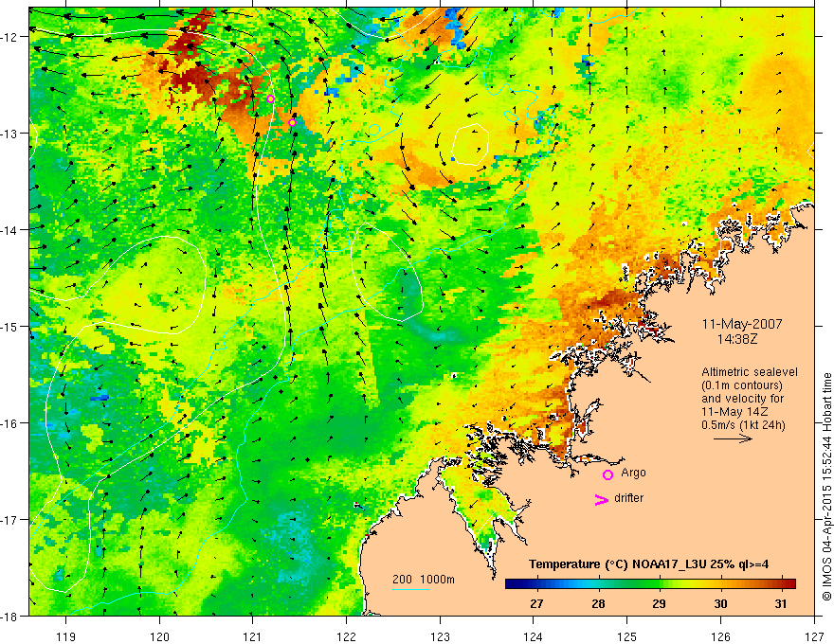The height and width of the screenshot is (644, 834).
Task: Click the '(0.1m contours)' caption line
Action: pyautogui.click(x=742, y=385)
